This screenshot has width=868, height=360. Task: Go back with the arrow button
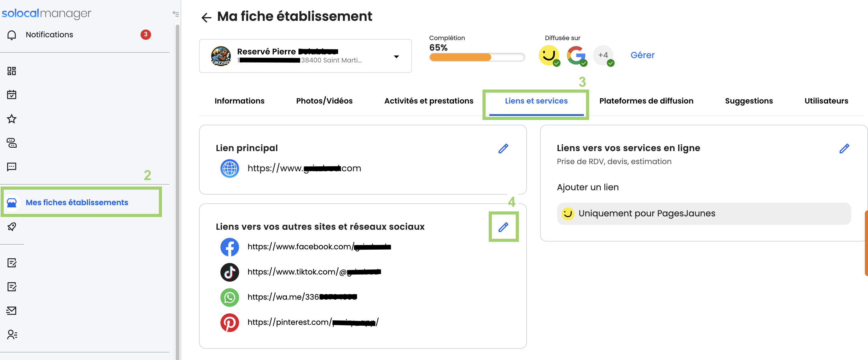(206, 17)
